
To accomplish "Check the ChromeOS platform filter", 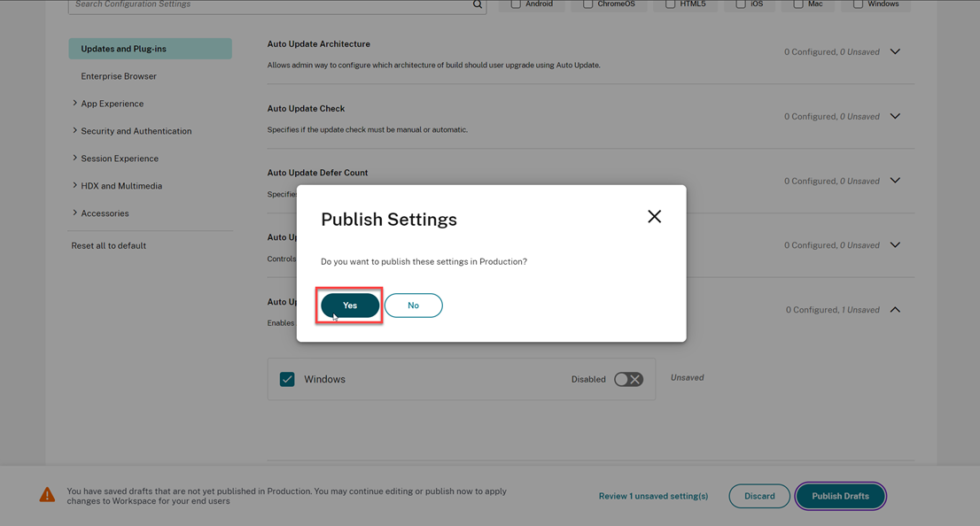I will [587, 4].
